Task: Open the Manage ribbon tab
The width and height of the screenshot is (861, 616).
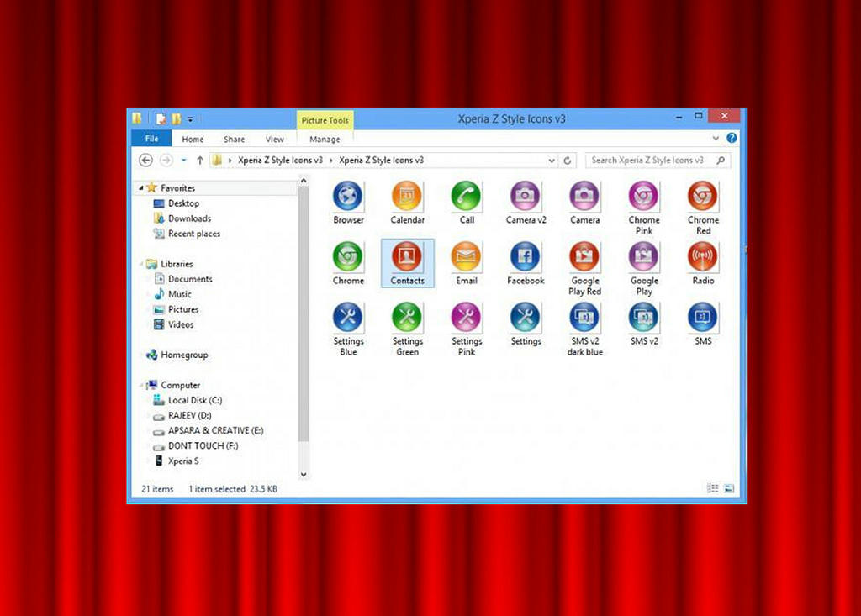Action: click(325, 140)
